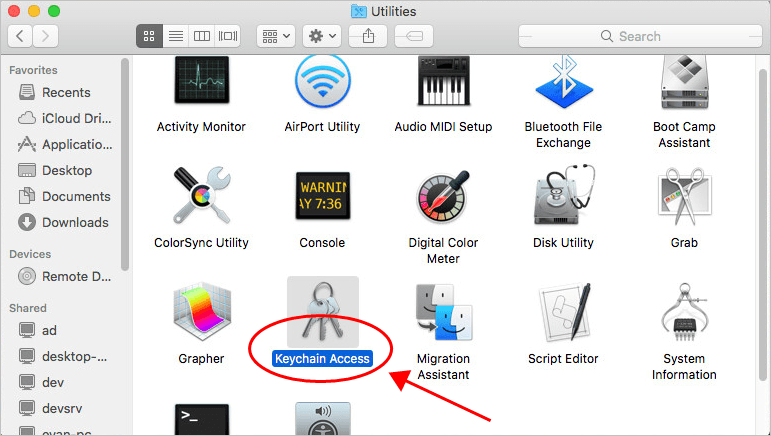
Task: Open Downloads in the sidebar
Action: 65,223
